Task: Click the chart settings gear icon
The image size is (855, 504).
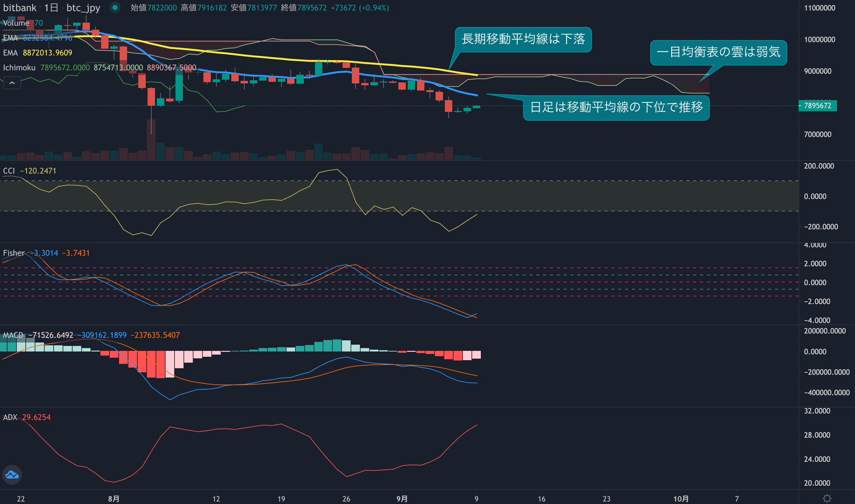Action: (827, 498)
